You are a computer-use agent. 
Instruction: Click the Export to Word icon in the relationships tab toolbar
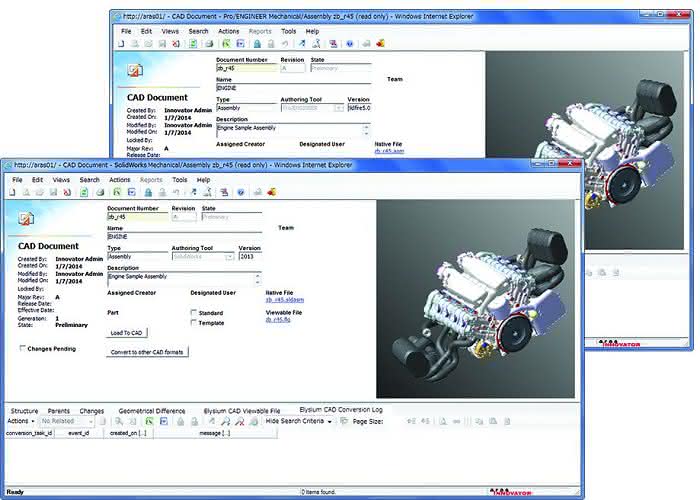164,421
